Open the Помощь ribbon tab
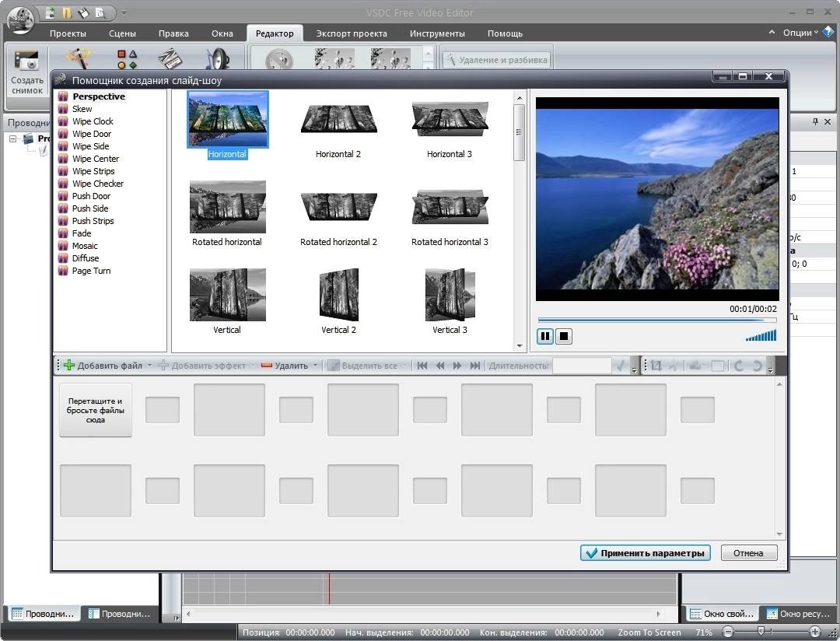Image resolution: width=840 pixels, height=641 pixels. pyautogui.click(x=506, y=33)
